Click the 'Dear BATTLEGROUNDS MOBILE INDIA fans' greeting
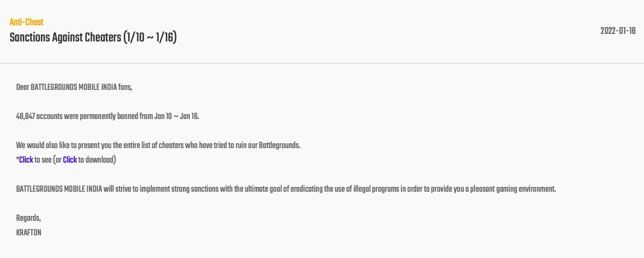The image size is (644, 258). 74,87
